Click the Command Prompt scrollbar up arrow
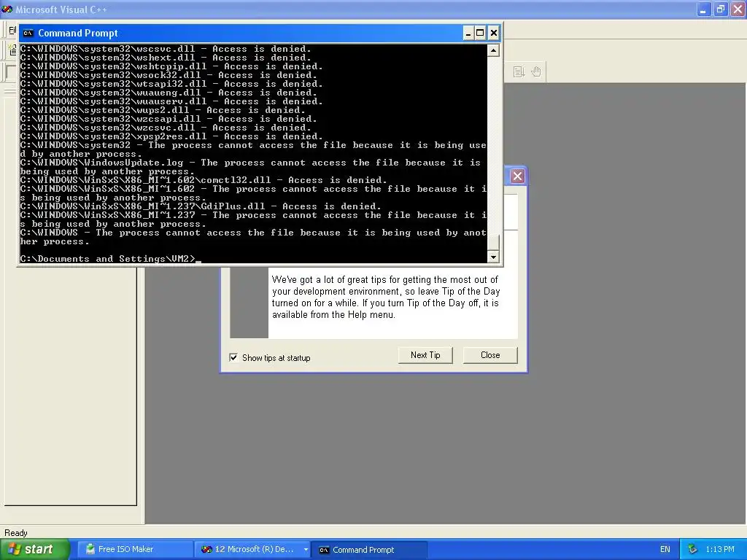 (494, 50)
